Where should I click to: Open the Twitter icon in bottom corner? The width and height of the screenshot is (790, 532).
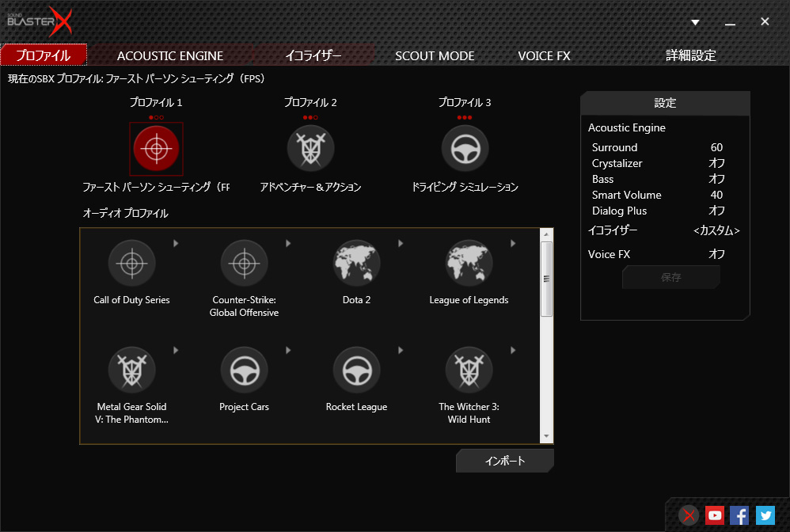[x=765, y=515]
